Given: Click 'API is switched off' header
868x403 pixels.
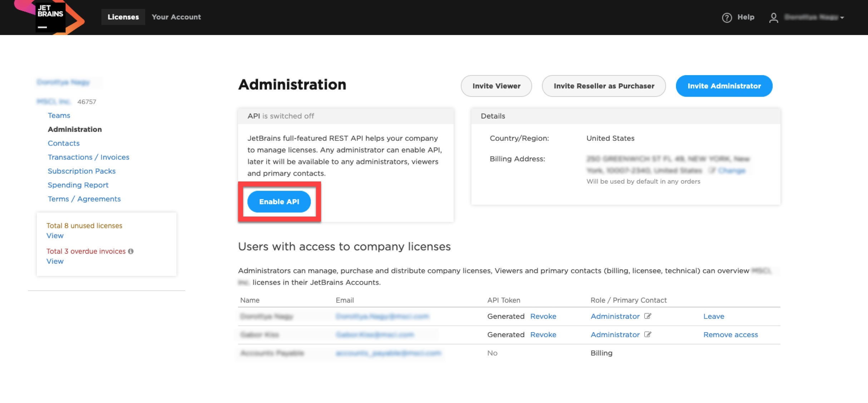Looking at the screenshot, I should (281, 116).
